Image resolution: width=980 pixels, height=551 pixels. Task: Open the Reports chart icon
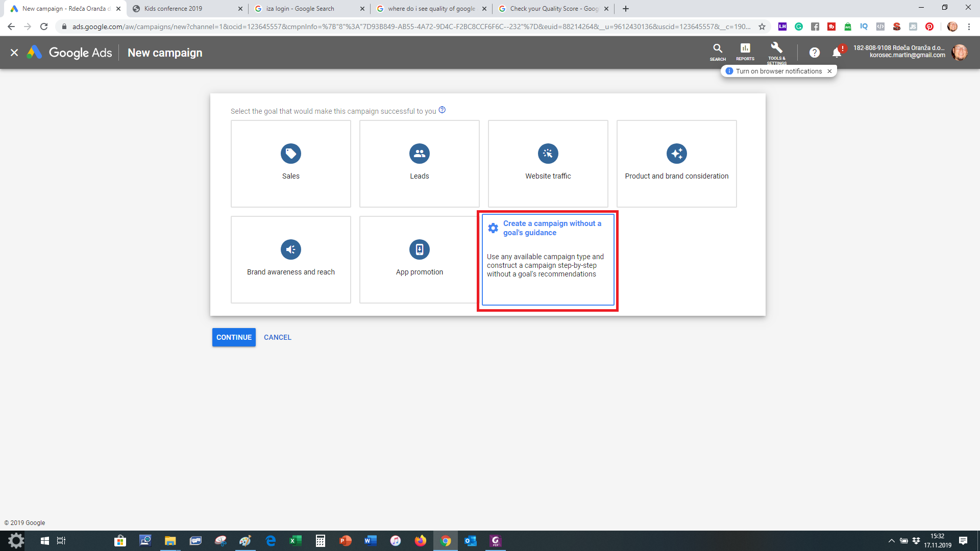pyautogui.click(x=745, y=50)
